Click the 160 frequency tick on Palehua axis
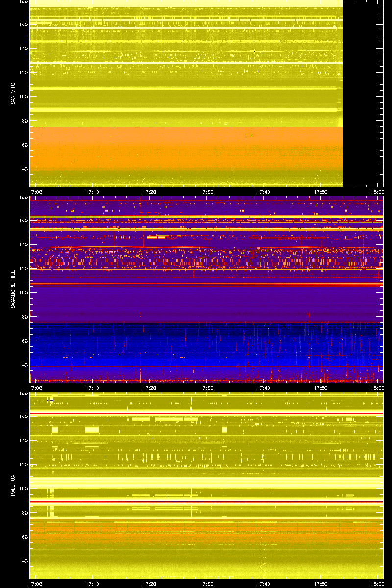The width and height of the screenshot is (392, 588). (x=23, y=416)
